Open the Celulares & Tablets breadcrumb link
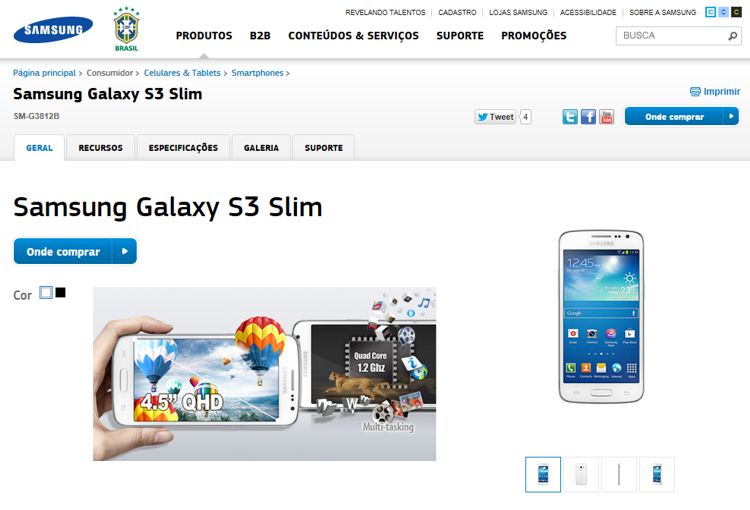This screenshot has width=750, height=510. pos(182,73)
